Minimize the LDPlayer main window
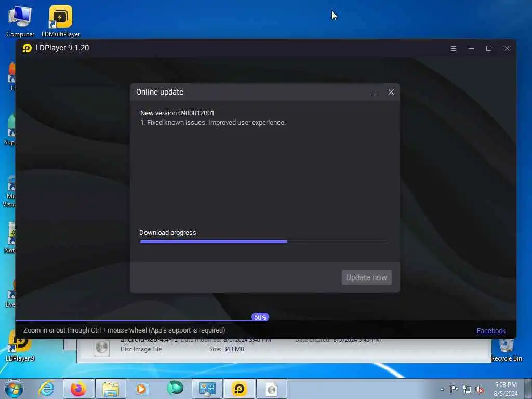 point(471,48)
